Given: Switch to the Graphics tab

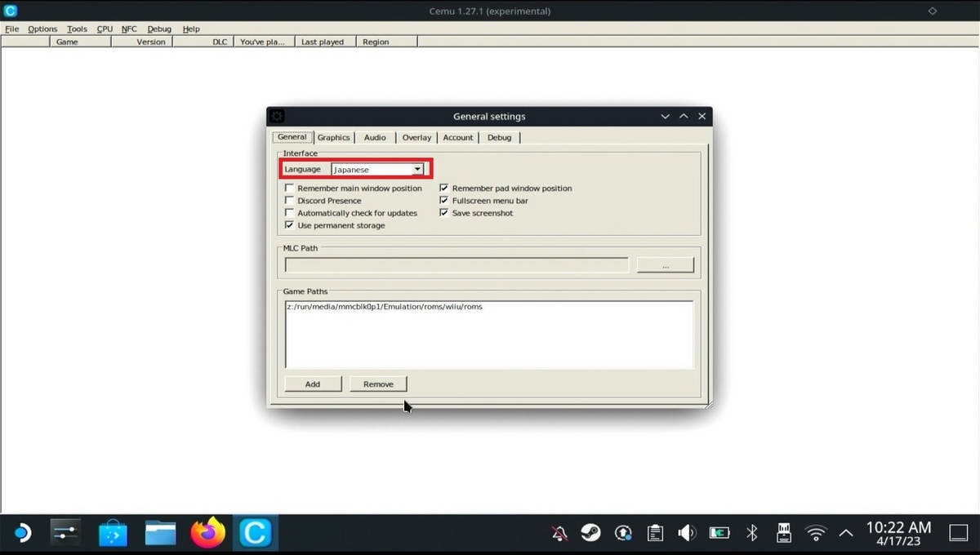Looking at the screenshot, I should pos(333,137).
